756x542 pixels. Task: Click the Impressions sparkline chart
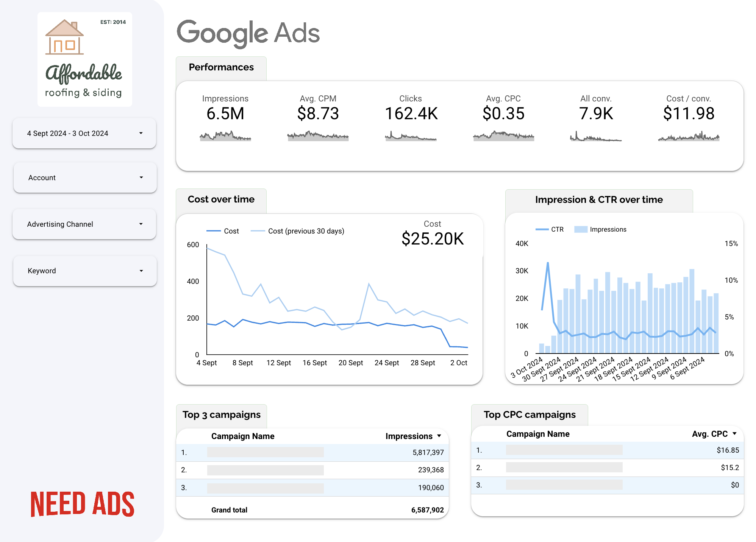pos(225,136)
